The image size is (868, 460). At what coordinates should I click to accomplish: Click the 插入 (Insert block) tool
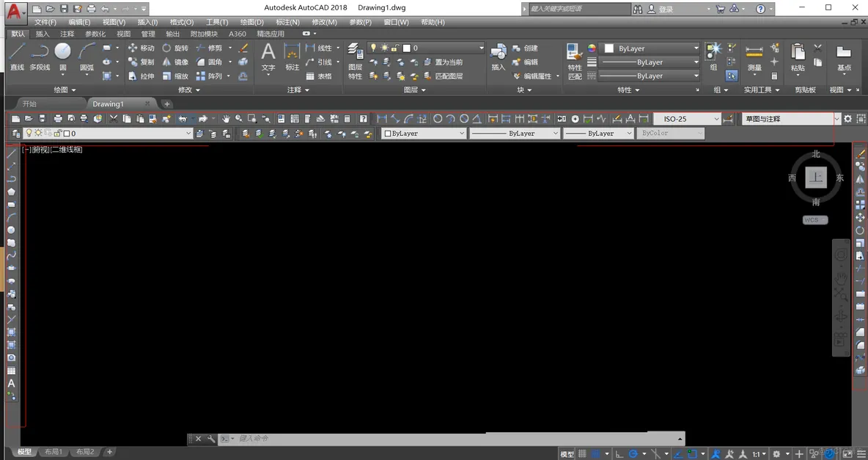click(x=499, y=57)
